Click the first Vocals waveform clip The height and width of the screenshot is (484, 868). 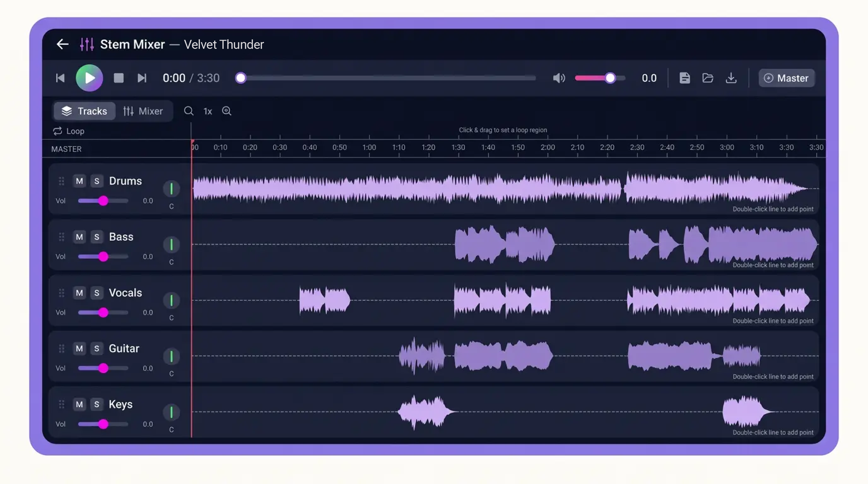pyautogui.click(x=325, y=300)
